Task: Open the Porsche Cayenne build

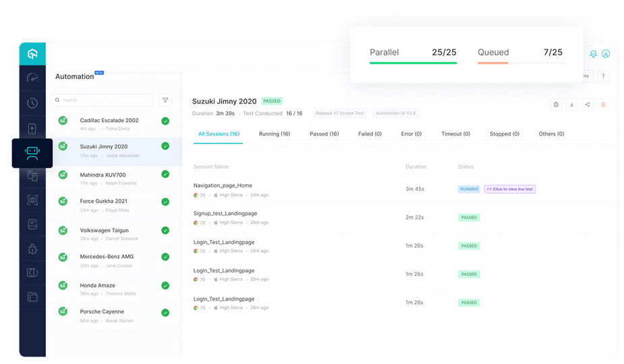Action: pyautogui.click(x=114, y=315)
